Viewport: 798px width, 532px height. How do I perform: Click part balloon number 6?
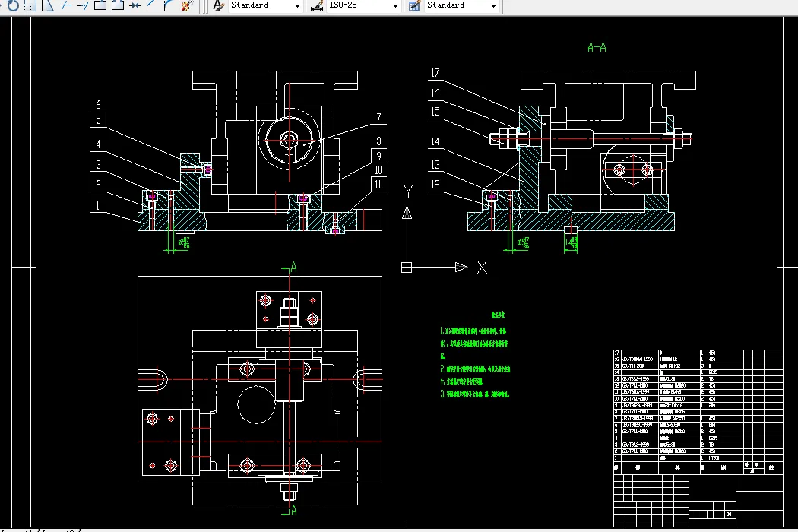[98, 105]
